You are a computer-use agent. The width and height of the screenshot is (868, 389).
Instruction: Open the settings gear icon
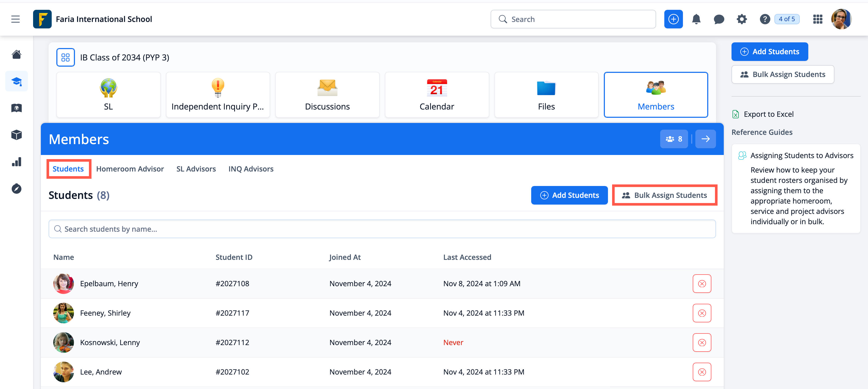(x=742, y=19)
